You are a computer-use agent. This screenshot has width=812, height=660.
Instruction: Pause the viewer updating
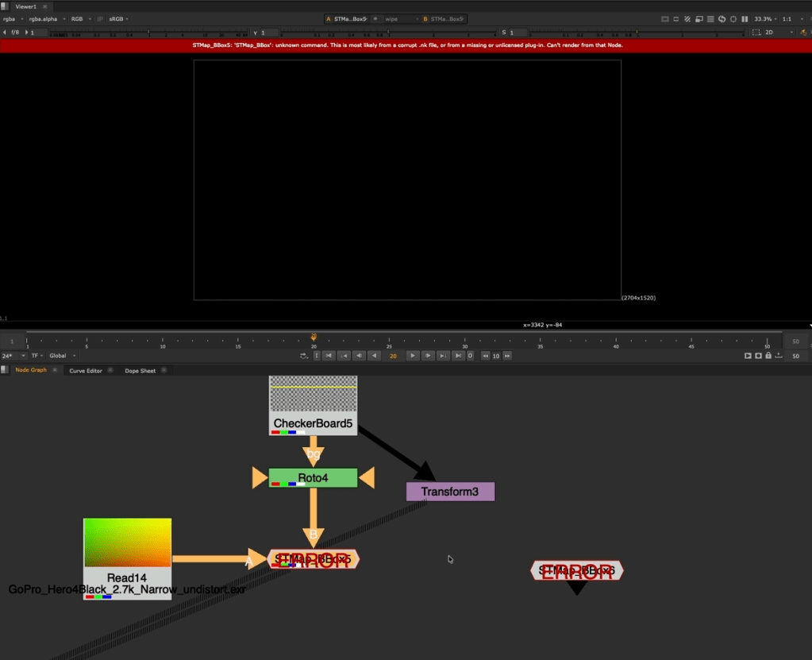[745, 19]
